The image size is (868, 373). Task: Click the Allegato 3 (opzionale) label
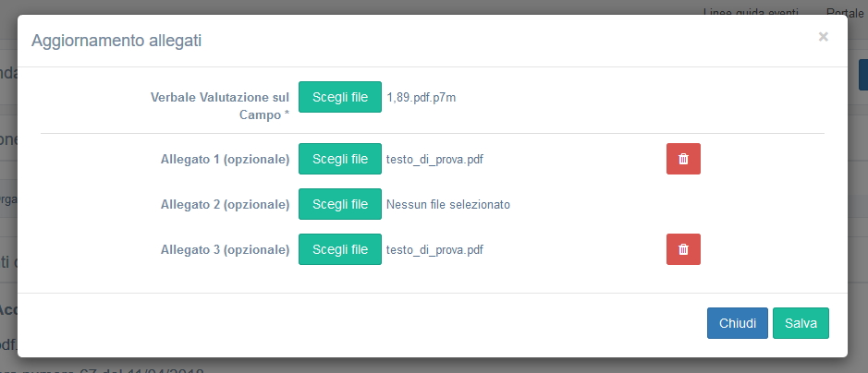225,250
